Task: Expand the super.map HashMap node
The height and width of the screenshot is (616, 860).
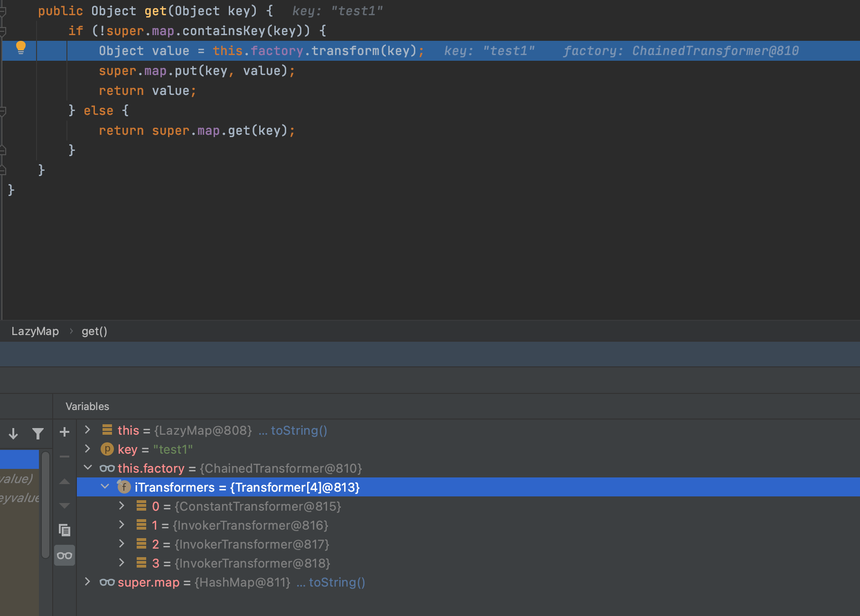Action: [x=87, y=582]
